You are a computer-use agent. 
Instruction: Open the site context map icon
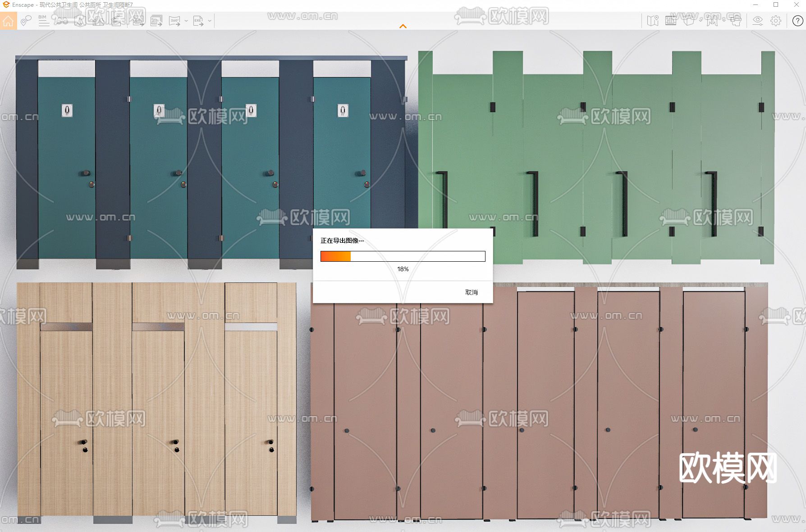[80, 21]
